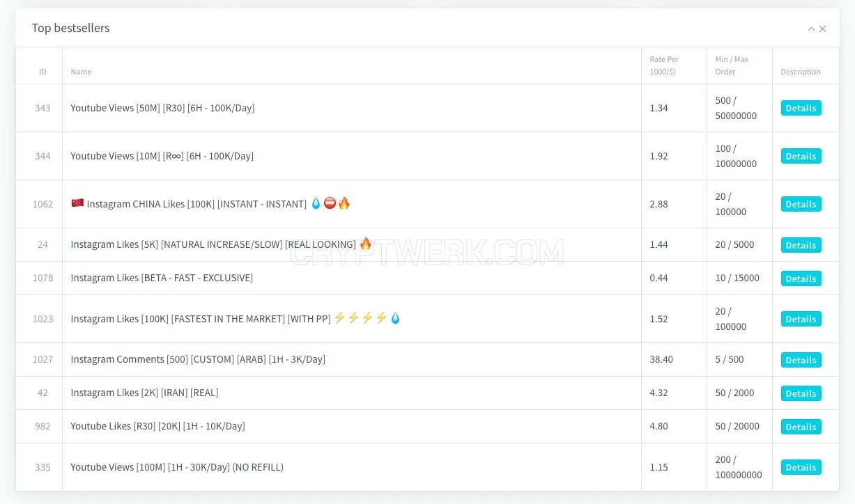
Task: Click min/max value 500 / 50000000
Action: tap(736, 108)
